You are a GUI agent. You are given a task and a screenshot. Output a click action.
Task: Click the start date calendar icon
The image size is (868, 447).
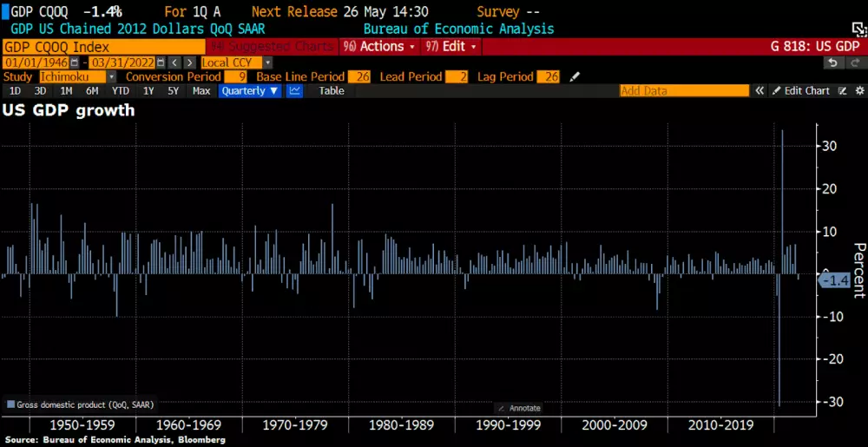click(x=73, y=62)
